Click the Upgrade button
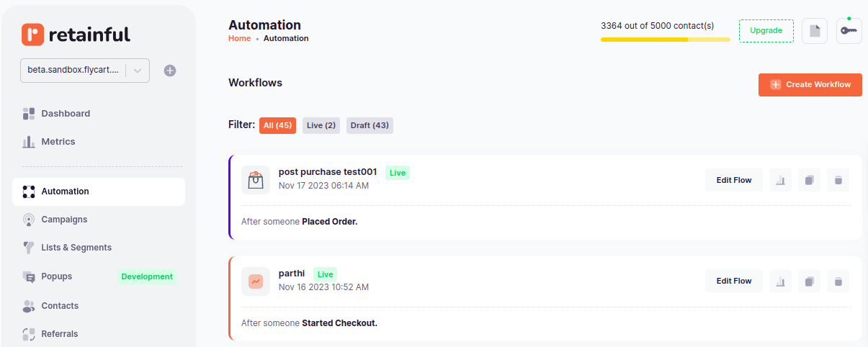 (766, 31)
